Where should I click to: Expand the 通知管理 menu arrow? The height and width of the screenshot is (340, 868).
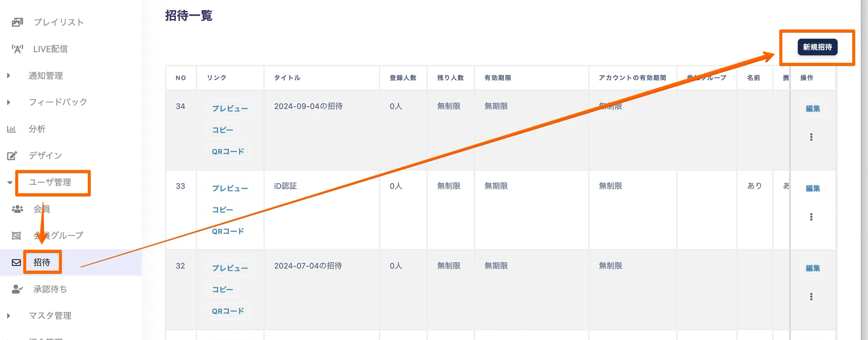[8, 75]
